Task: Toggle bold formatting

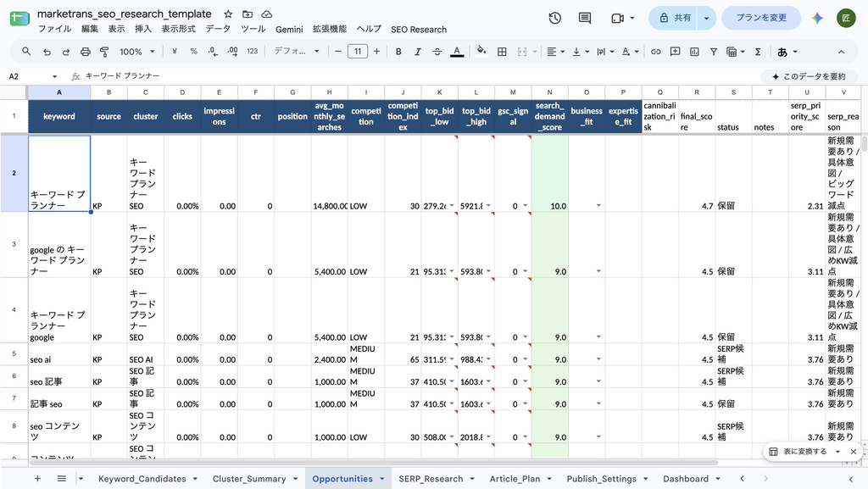Action: pos(398,52)
